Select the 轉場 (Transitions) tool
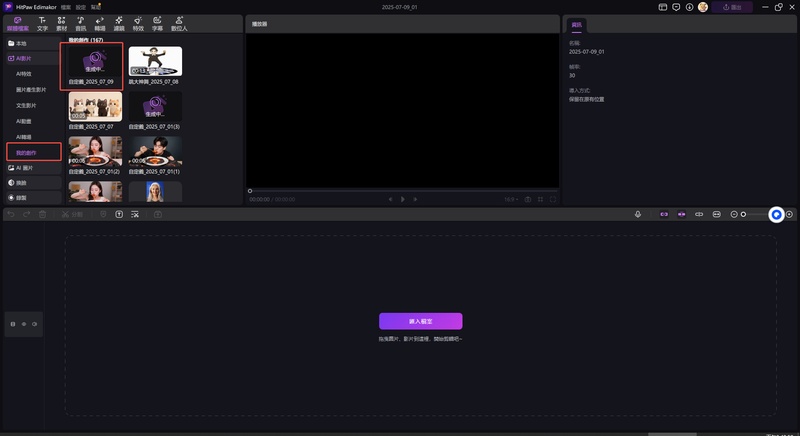Viewport: 800px width, 436px height. tap(99, 23)
